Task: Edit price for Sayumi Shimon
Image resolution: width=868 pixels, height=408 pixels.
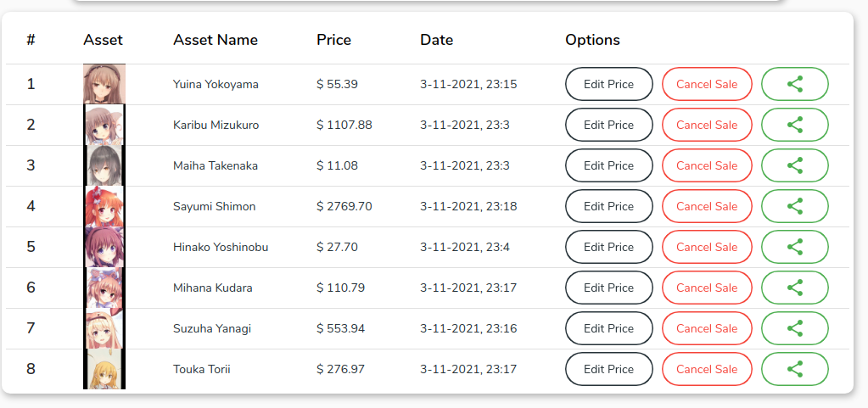Action: [x=608, y=206]
